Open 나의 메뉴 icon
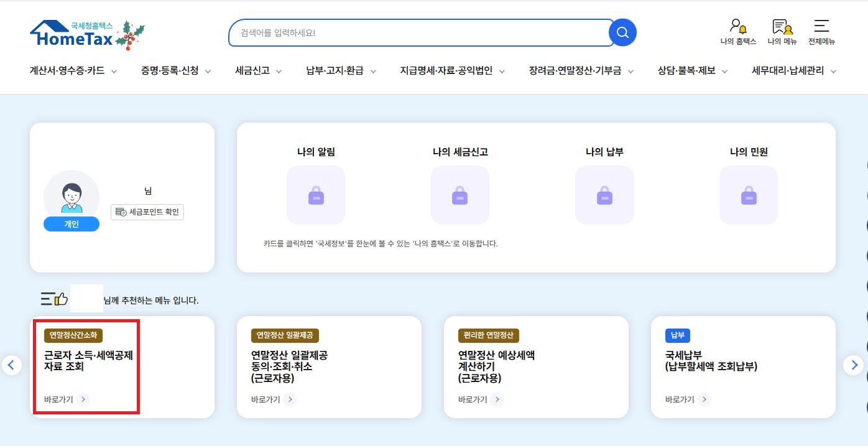868x448 pixels. [x=782, y=32]
